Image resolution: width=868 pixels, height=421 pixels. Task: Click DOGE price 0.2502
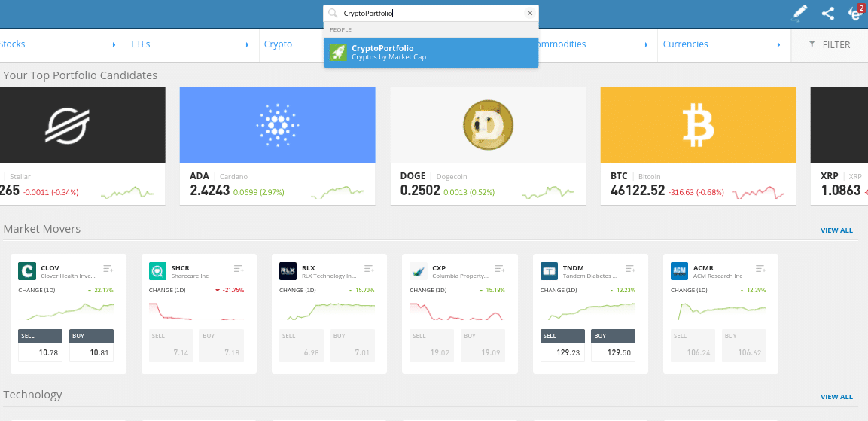pos(420,191)
